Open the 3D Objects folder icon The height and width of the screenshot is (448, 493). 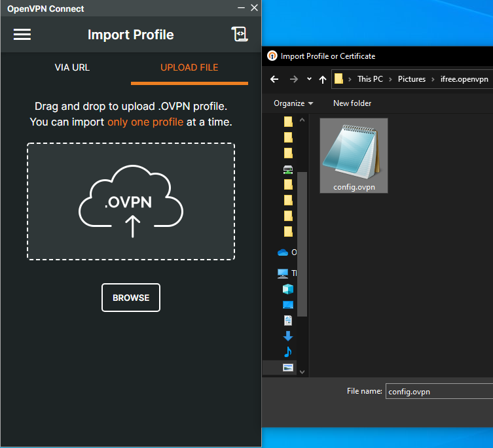(288, 289)
